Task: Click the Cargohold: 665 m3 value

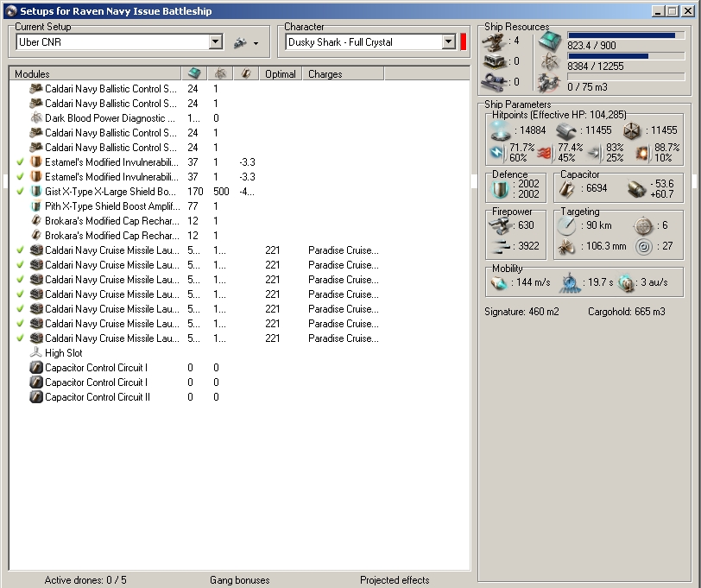Action: click(x=627, y=312)
